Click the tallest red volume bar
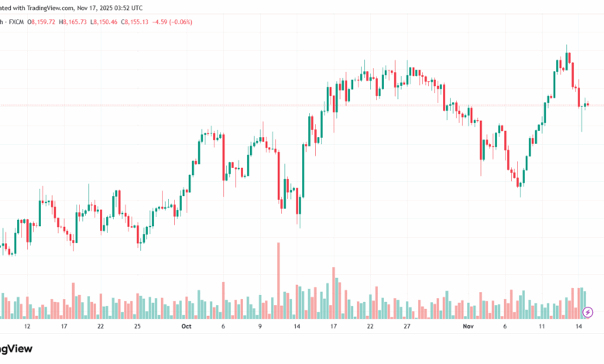This screenshot has width=604, height=364. (278, 280)
